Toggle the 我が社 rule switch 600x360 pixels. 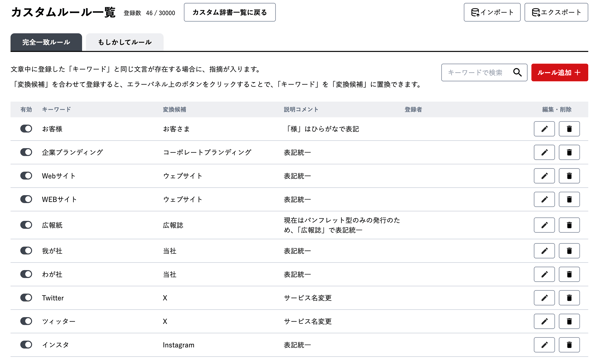tap(26, 251)
